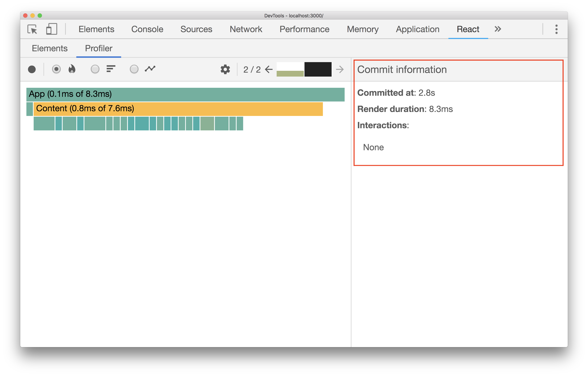Select the flamegraph radio button
Viewport: 588px width, 376px height.
coord(56,69)
